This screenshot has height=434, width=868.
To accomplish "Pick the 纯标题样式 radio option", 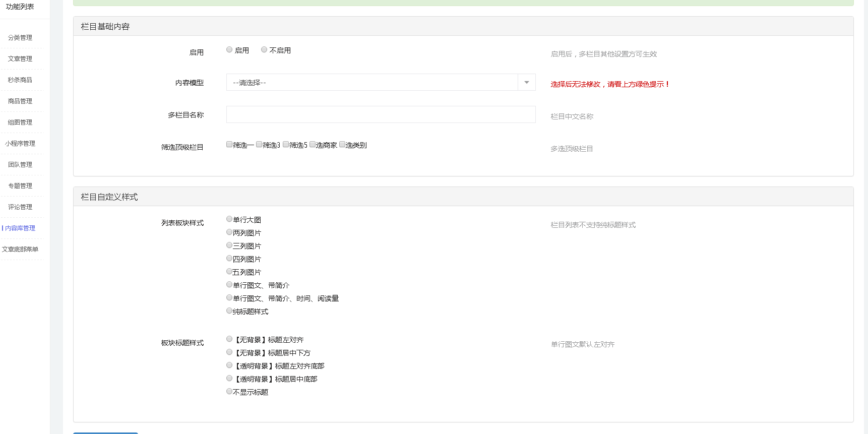I will tap(229, 311).
